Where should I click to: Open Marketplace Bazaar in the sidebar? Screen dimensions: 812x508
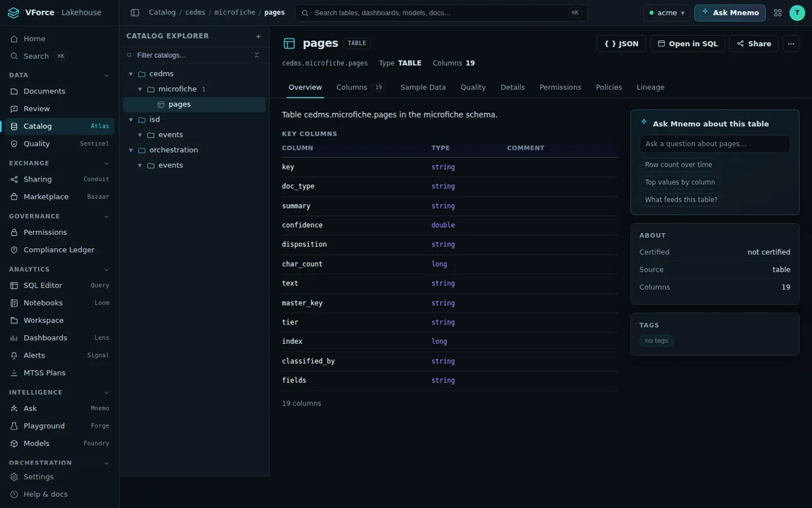(x=60, y=197)
